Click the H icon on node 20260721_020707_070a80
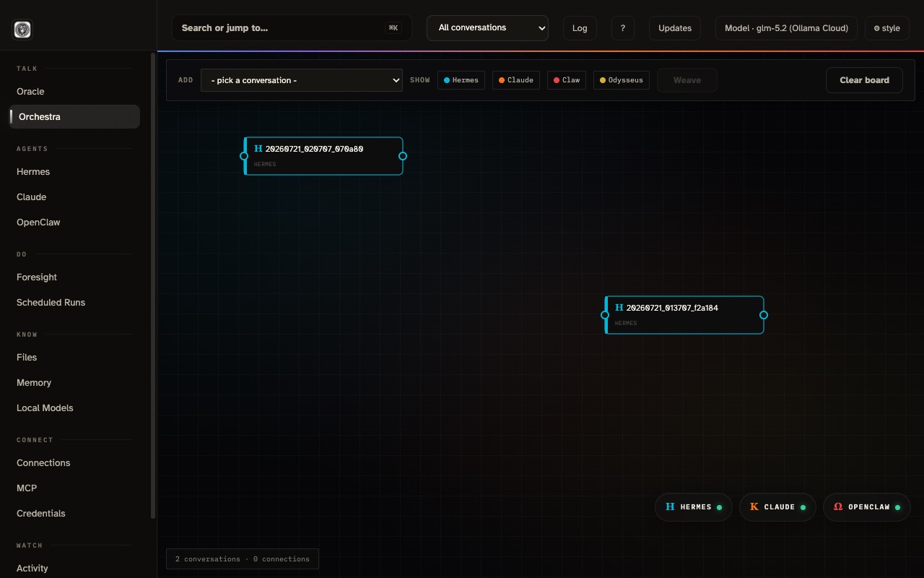The height and width of the screenshot is (578, 924). click(x=258, y=149)
